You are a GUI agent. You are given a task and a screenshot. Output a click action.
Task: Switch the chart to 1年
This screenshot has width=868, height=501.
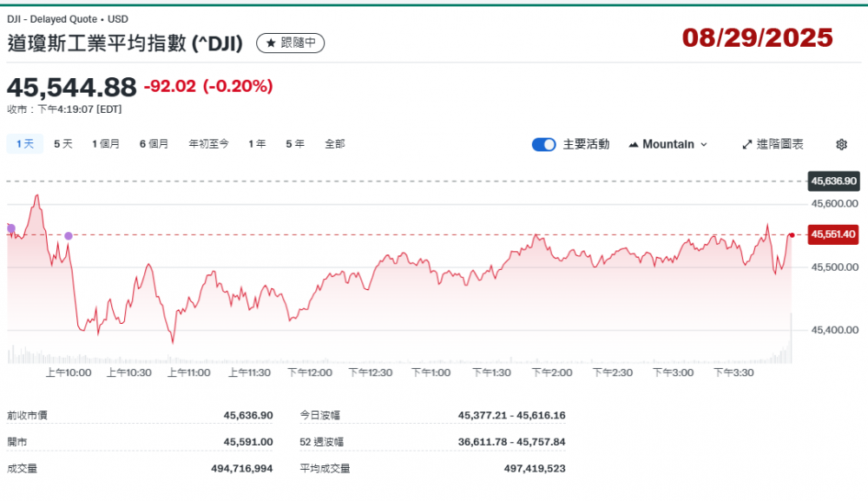(x=257, y=144)
